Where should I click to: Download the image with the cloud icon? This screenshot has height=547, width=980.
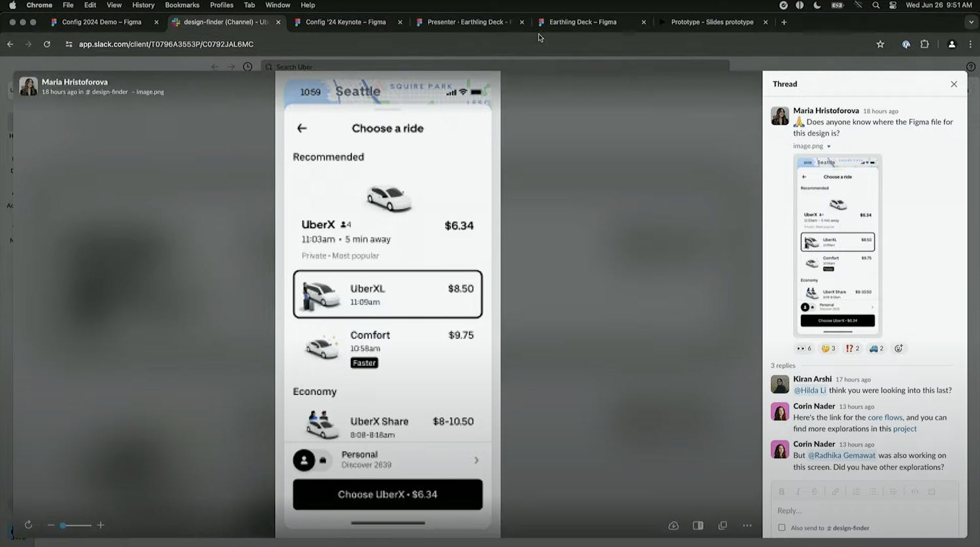[674, 525]
